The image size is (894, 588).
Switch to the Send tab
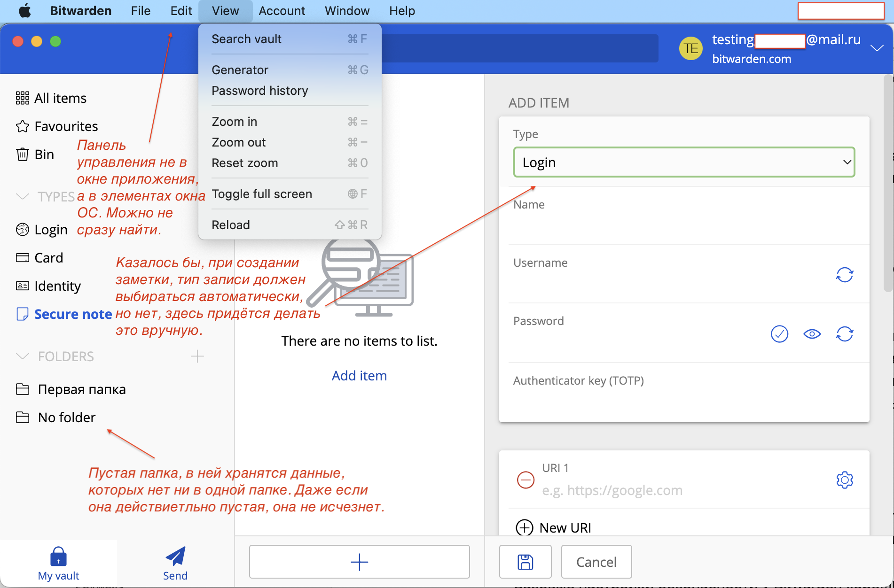175,564
